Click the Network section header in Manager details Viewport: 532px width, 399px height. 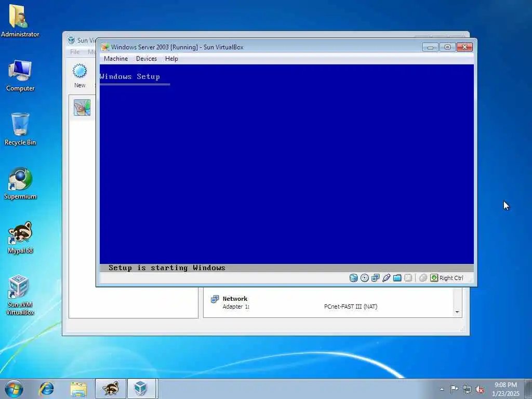point(235,299)
